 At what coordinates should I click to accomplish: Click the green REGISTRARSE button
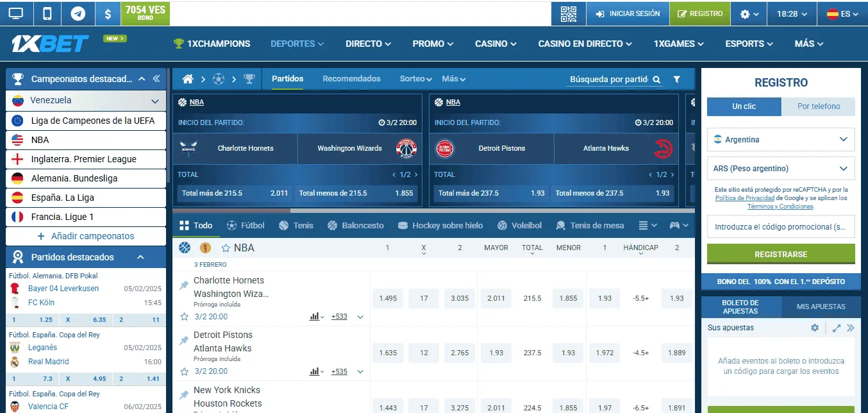(781, 254)
